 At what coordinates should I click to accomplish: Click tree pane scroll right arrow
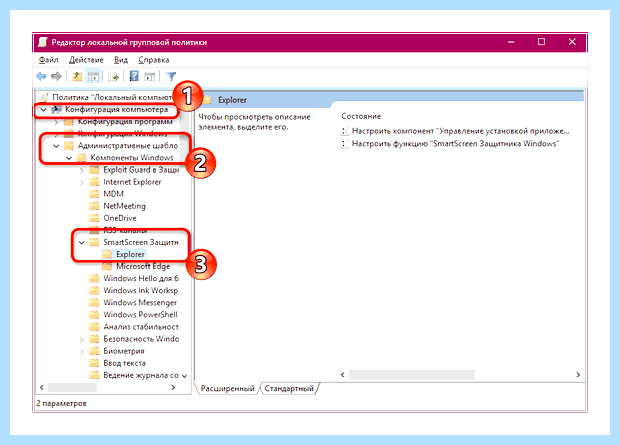tap(173, 388)
